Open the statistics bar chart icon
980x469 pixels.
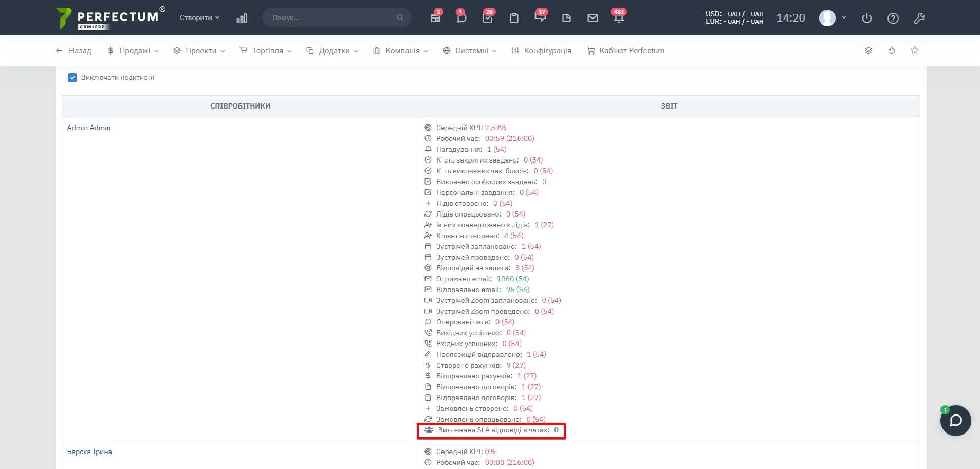coord(242,18)
